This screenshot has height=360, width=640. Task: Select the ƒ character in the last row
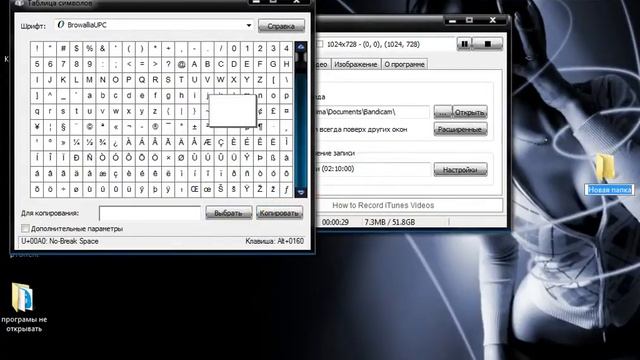tap(286, 189)
